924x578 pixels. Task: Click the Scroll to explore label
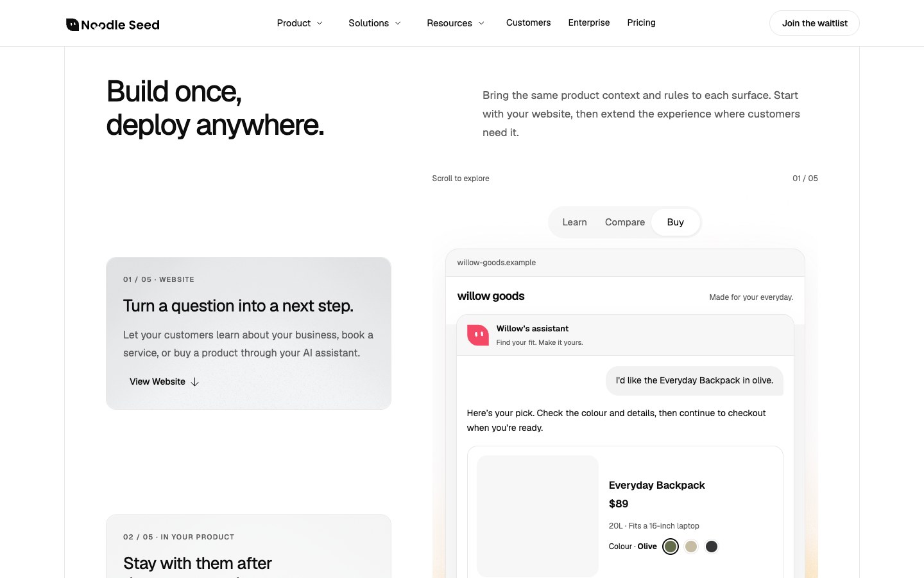tap(461, 179)
